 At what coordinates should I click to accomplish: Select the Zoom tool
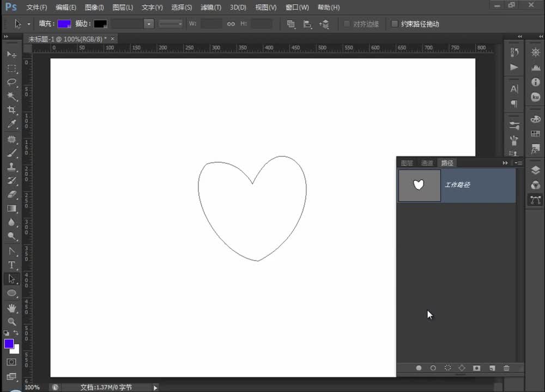tap(11, 322)
